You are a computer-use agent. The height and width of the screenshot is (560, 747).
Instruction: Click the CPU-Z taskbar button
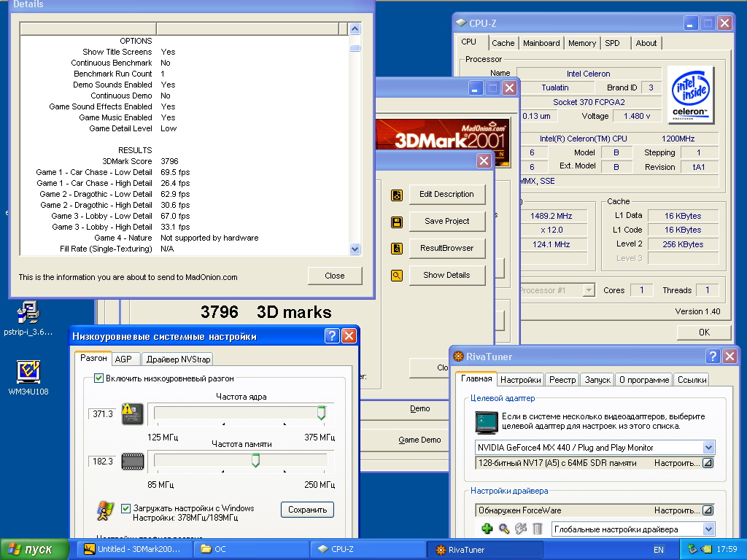(x=368, y=549)
